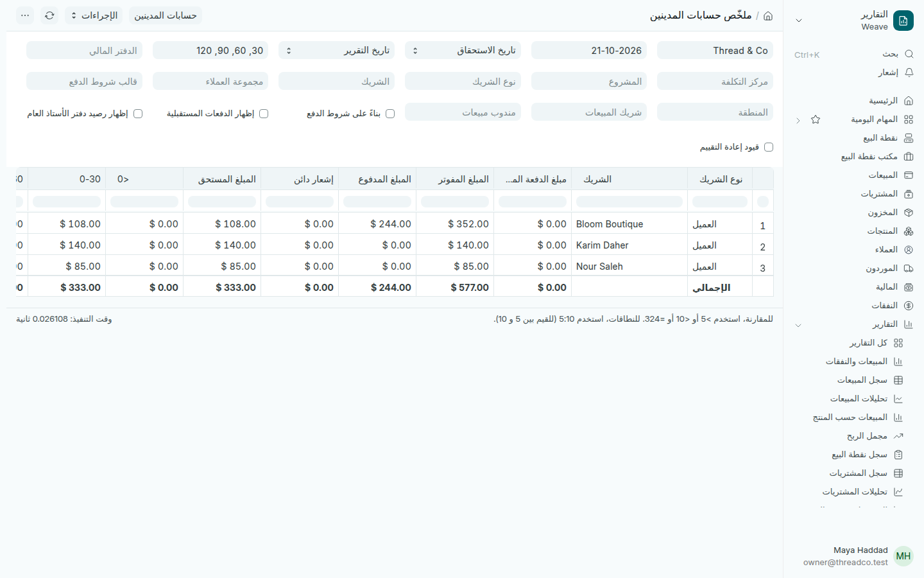Viewport: 924px width, 578px height.
Task: Collapse the التقارير sidebar section
Action: 798,325
